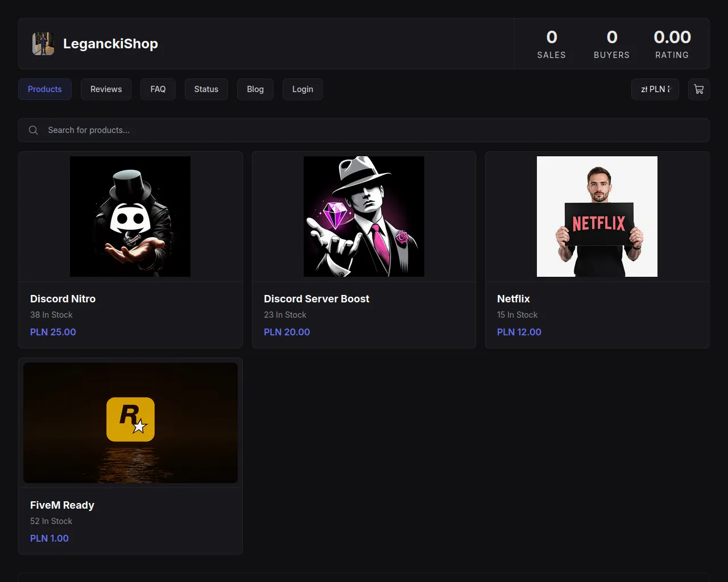
Task: Click the Discord Nitro title
Action: click(x=63, y=299)
